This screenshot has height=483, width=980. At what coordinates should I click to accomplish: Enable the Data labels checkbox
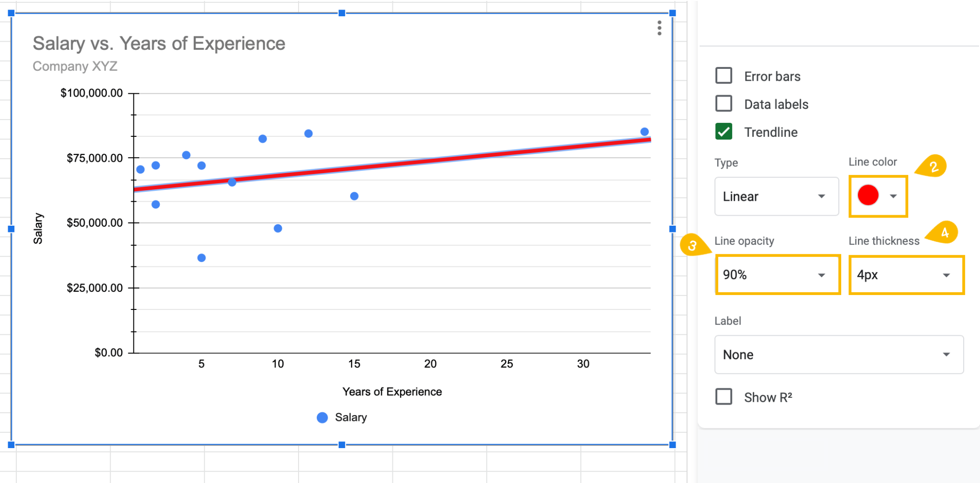724,104
